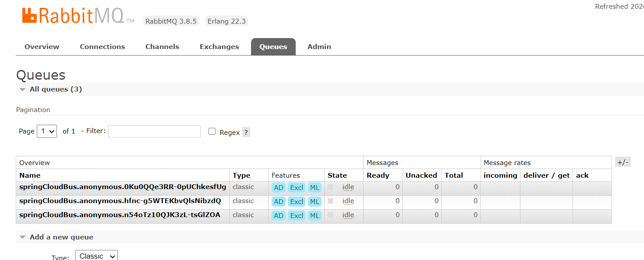Click the Regex help question mark
The width and height of the screenshot is (644, 260).
pyautogui.click(x=246, y=132)
